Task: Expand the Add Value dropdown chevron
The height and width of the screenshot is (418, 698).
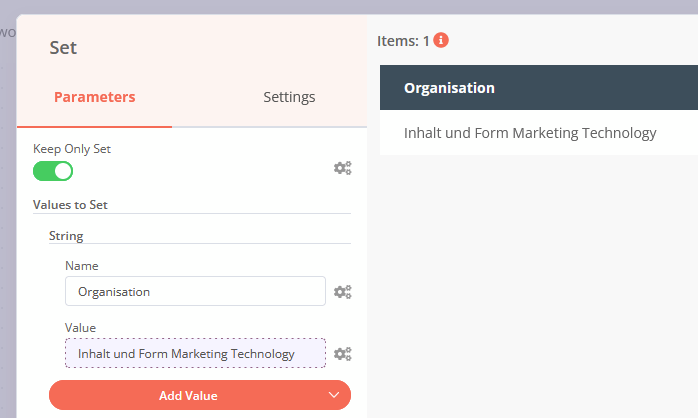Action: (334, 395)
